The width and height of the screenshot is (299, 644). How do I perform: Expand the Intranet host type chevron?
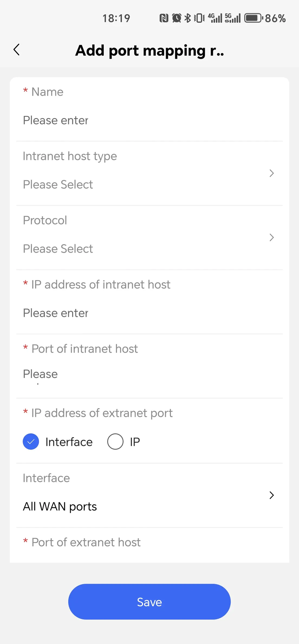coord(272,173)
